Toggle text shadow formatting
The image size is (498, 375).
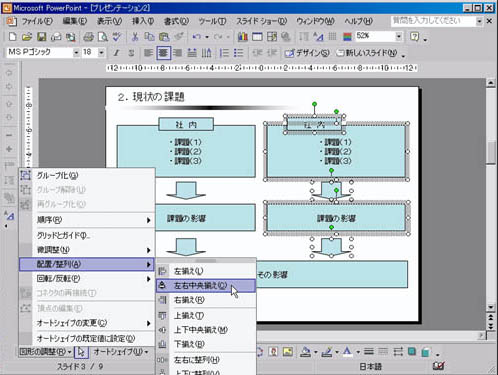tap(131, 53)
